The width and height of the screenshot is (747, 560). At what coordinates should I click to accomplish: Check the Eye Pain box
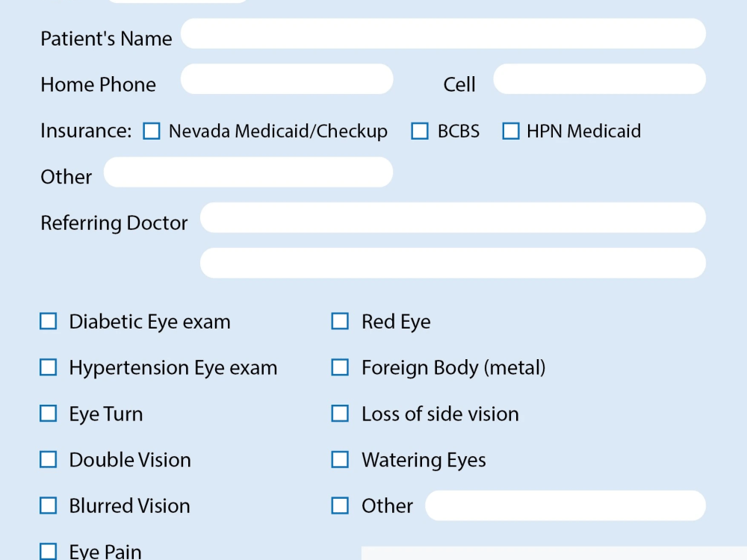pos(48,552)
